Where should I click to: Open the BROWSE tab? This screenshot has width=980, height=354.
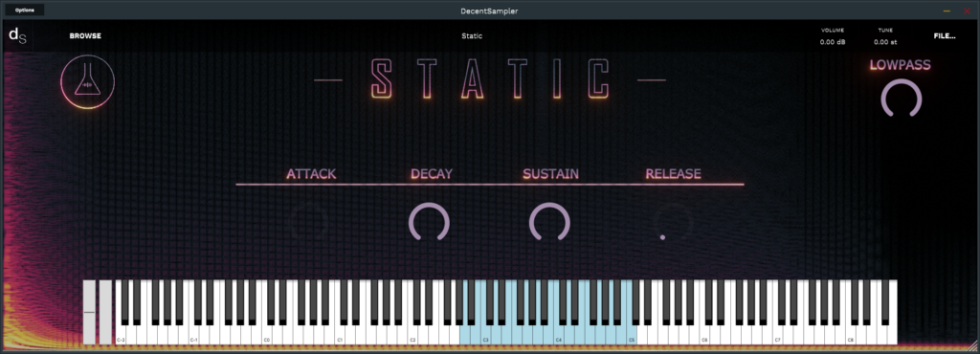click(x=85, y=36)
